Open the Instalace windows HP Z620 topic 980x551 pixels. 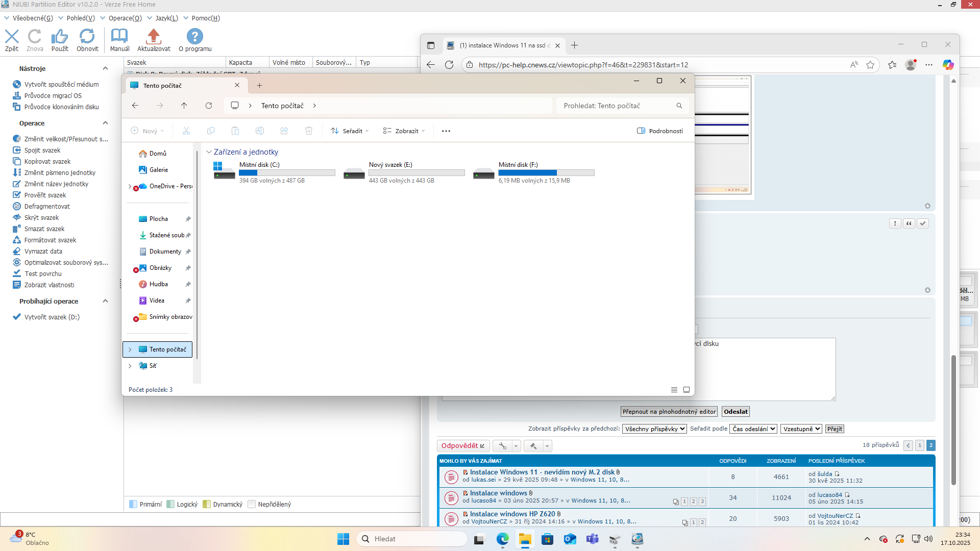(512, 514)
